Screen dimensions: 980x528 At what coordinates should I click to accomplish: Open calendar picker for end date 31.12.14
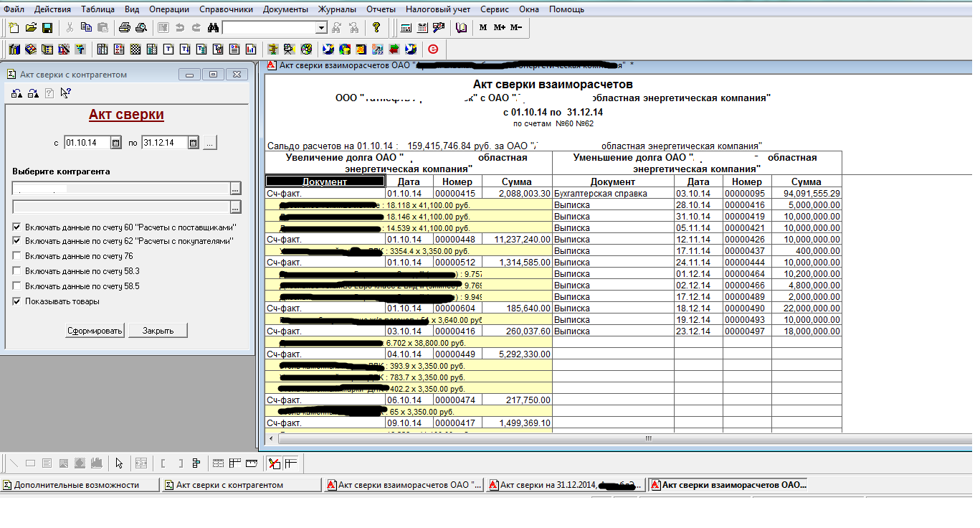193,143
